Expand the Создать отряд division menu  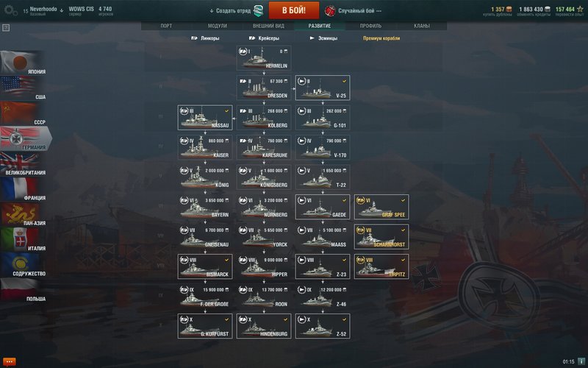coord(237,11)
